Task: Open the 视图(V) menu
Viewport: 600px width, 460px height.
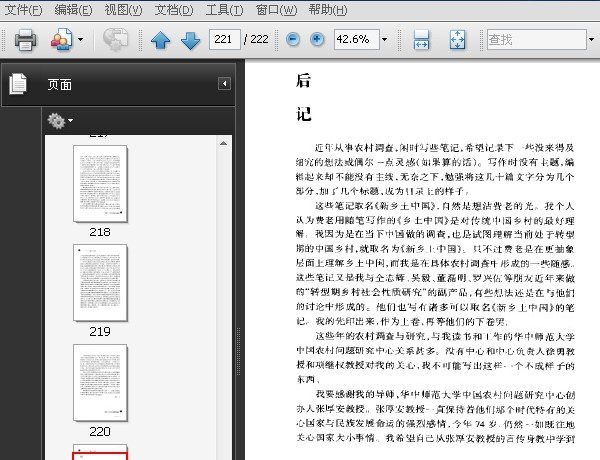Action: point(123,10)
